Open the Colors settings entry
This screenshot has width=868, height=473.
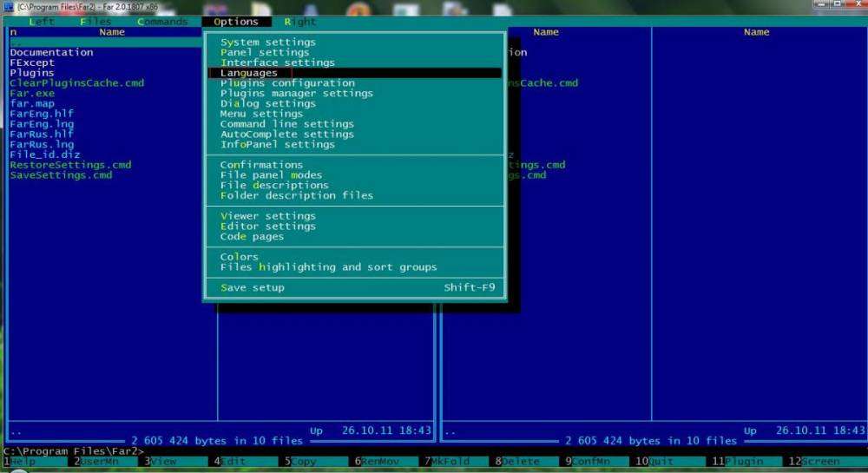coord(239,257)
